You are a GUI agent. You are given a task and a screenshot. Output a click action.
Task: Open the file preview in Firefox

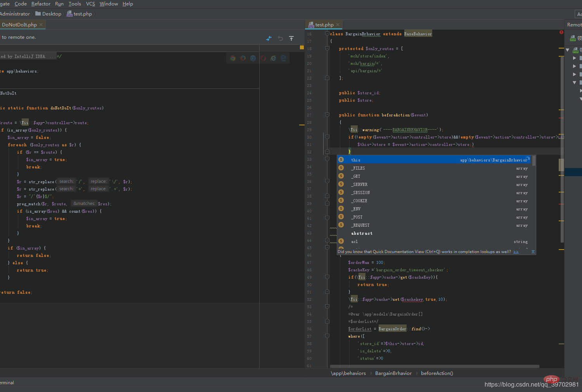pyautogui.click(x=243, y=58)
